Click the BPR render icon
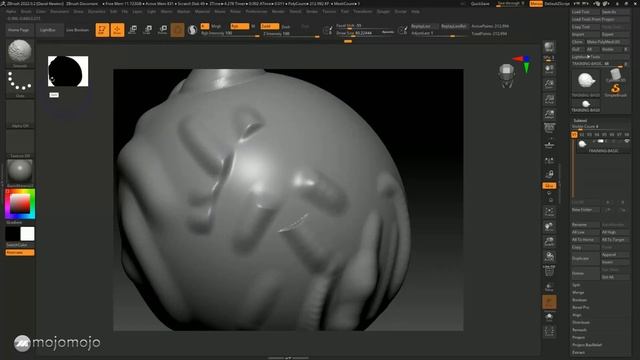This screenshot has width=640, height=360. 549,47
